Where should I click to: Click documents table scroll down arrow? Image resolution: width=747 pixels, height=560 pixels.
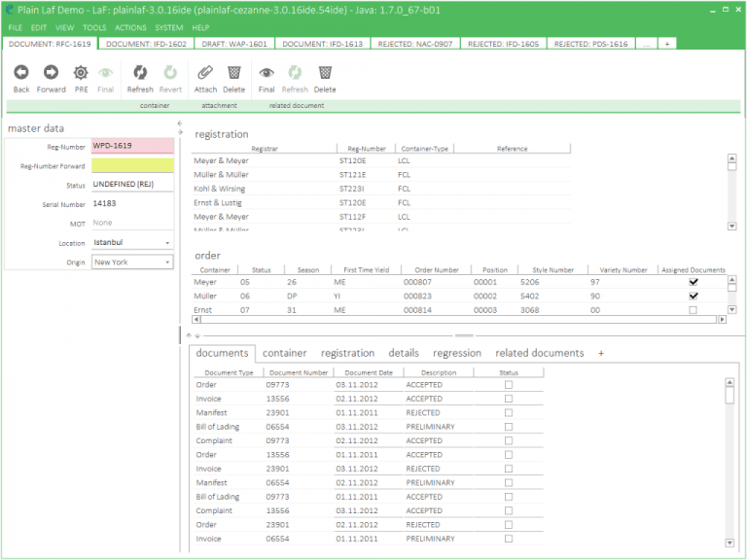pyautogui.click(x=729, y=542)
